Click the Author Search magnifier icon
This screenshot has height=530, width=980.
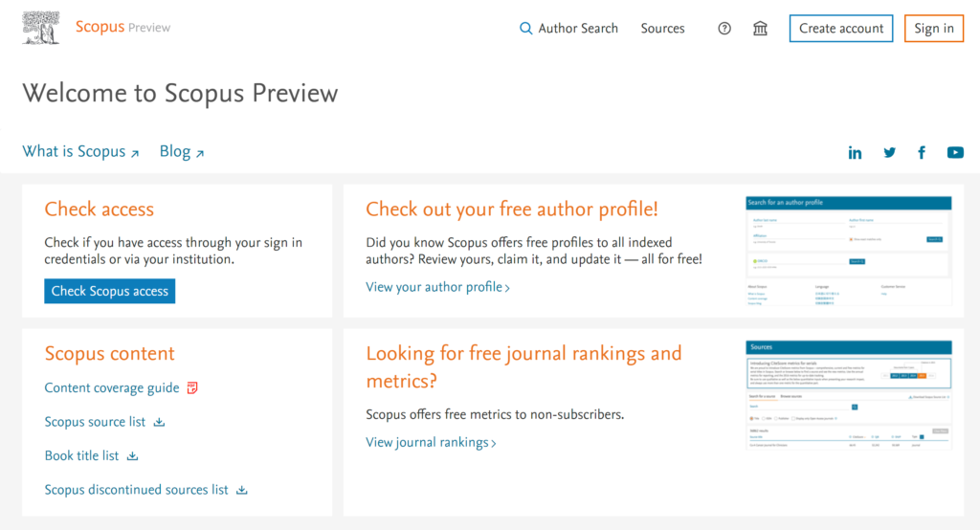(526, 29)
